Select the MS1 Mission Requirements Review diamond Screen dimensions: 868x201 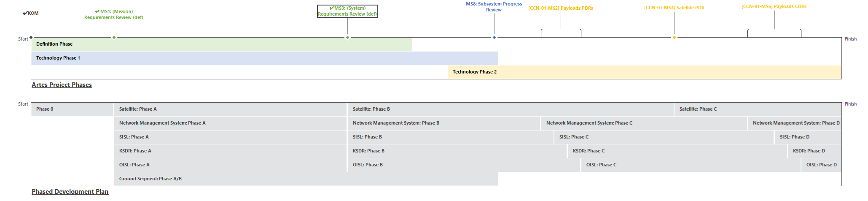pos(114,38)
